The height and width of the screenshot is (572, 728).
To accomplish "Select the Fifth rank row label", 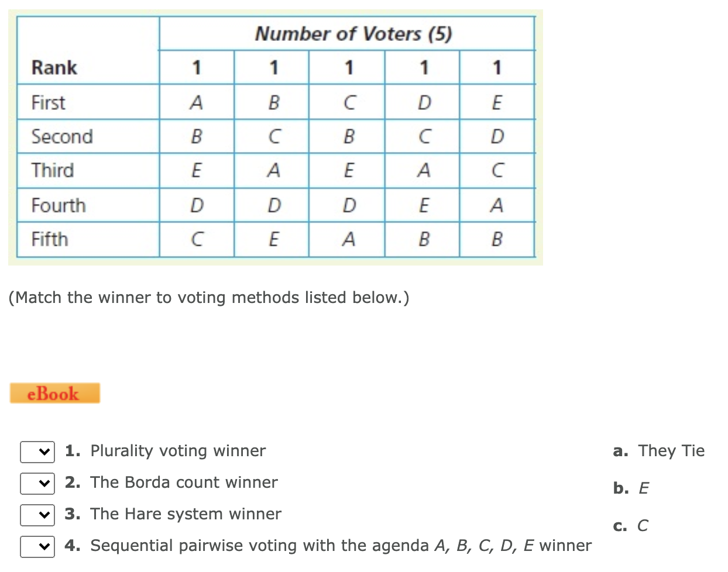I will point(49,239).
